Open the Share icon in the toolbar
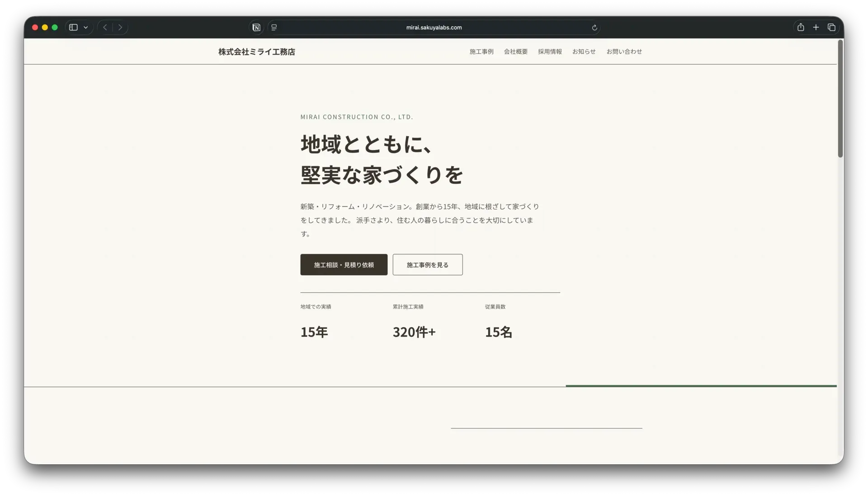Screen dimensions: 868x496 coord(801,27)
